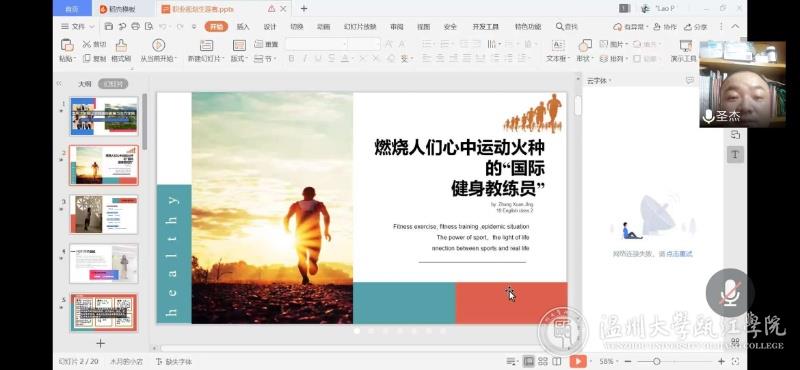Click the notes toggle icon in status bar
The width and height of the screenshot is (800, 370).
click(512, 361)
